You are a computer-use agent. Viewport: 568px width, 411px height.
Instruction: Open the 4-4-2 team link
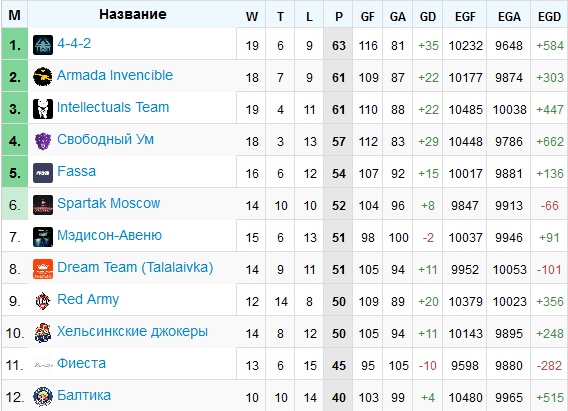point(74,43)
